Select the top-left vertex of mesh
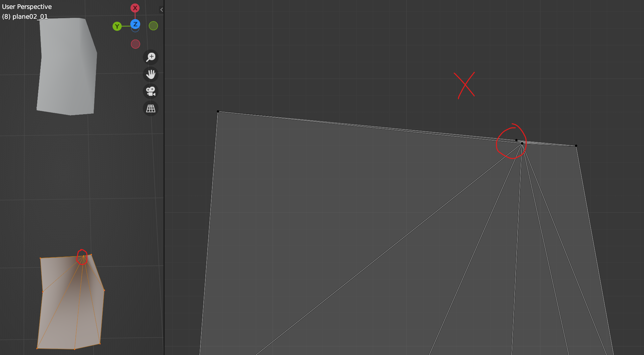The width and height of the screenshot is (644, 355). pos(218,112)
